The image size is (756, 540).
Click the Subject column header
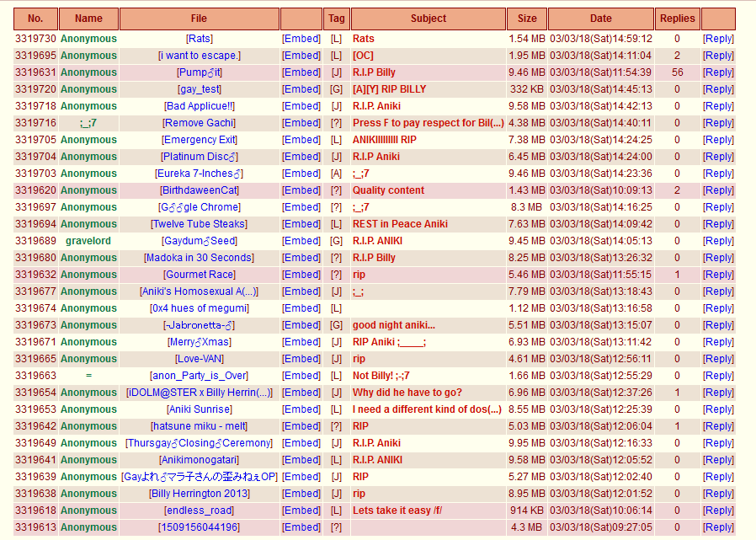(x=429, y=19)
